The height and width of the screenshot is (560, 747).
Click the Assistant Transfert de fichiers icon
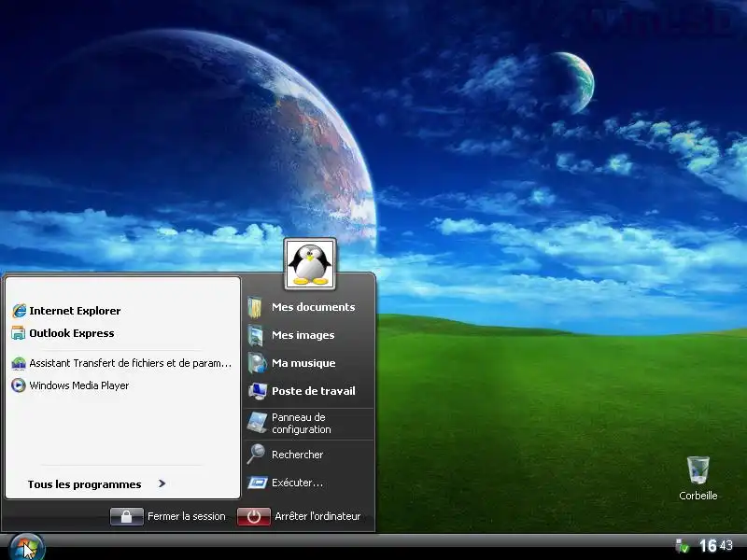(18, 363)
